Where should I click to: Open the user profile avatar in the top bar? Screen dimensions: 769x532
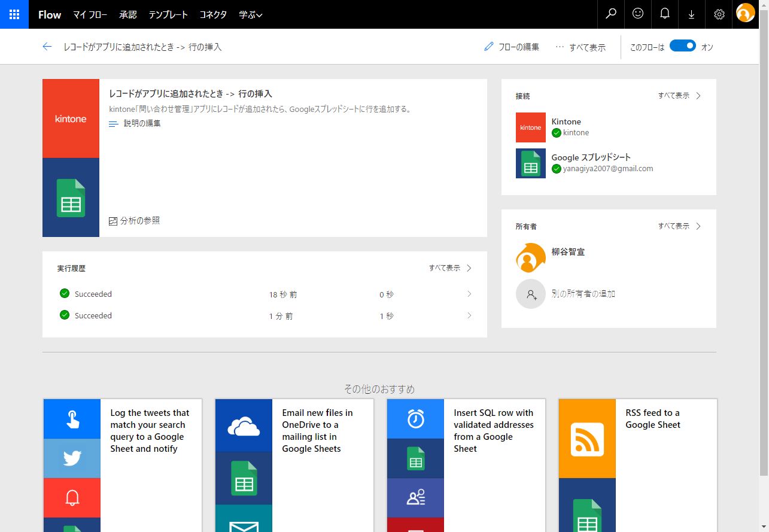pyautogui.click(x=745, y=13)
